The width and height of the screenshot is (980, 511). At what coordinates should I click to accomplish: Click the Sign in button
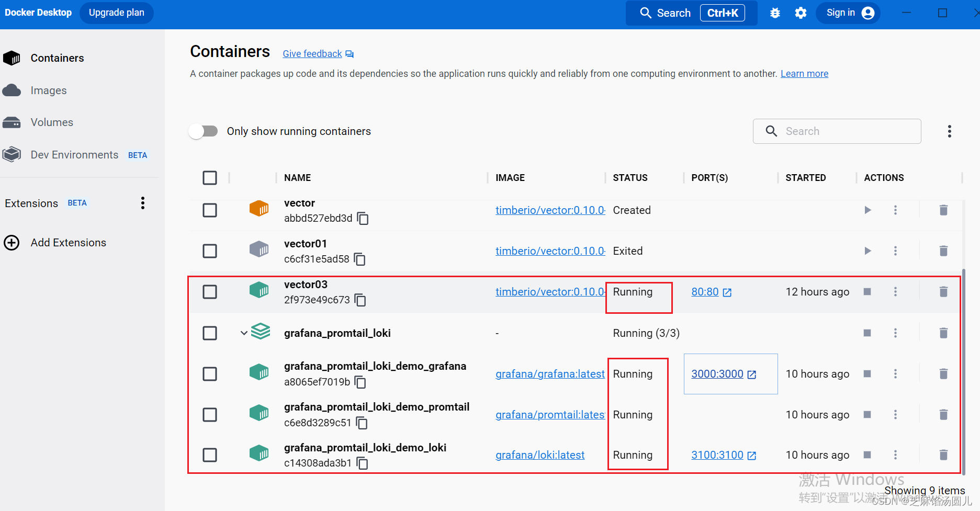click(x=848, y=13)
